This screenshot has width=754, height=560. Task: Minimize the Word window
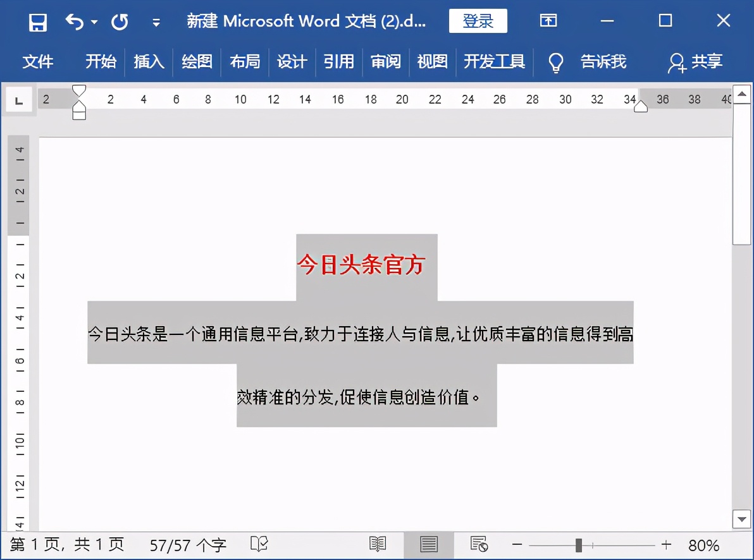point(607,21)
